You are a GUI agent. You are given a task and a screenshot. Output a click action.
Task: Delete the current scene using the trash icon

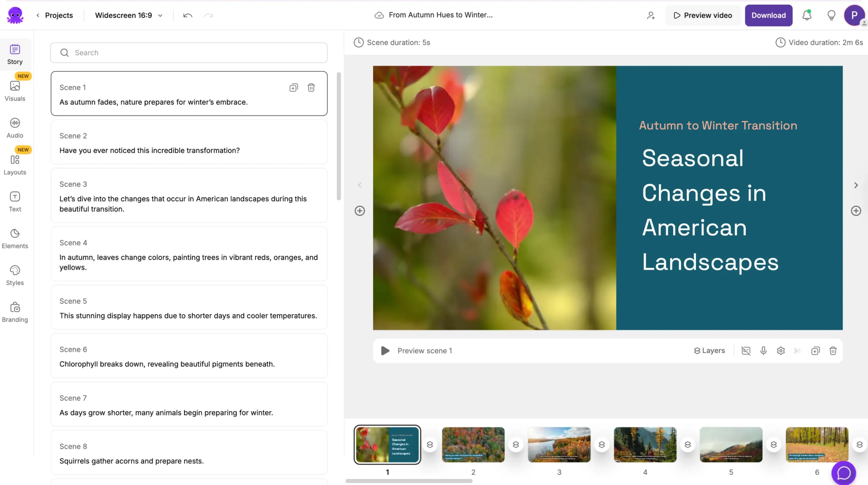click(x=833, y=351)
